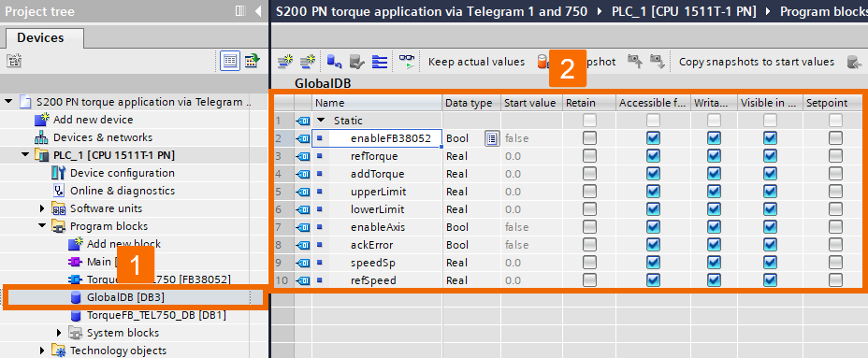Click the Add new block icon
This screenshot has width=868, height=358.
tap(75, 243)
